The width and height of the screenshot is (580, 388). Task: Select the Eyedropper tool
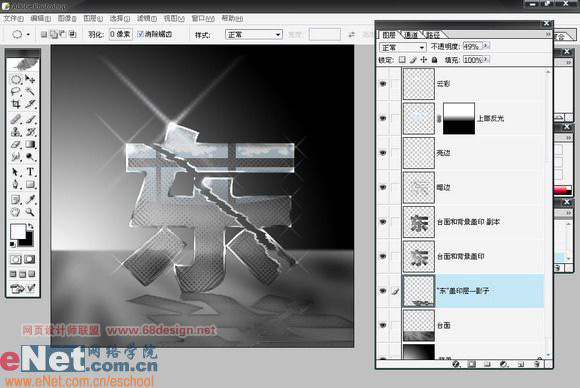click(30, 199)
